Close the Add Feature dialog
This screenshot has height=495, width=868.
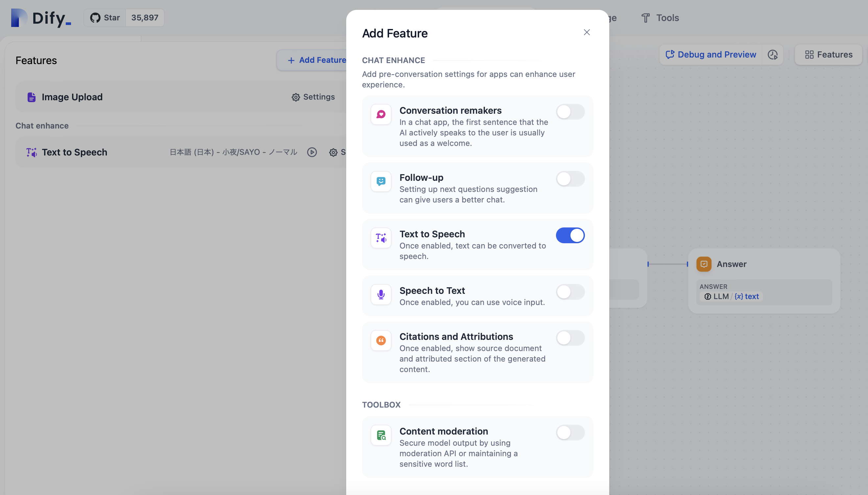pos(587,32)
